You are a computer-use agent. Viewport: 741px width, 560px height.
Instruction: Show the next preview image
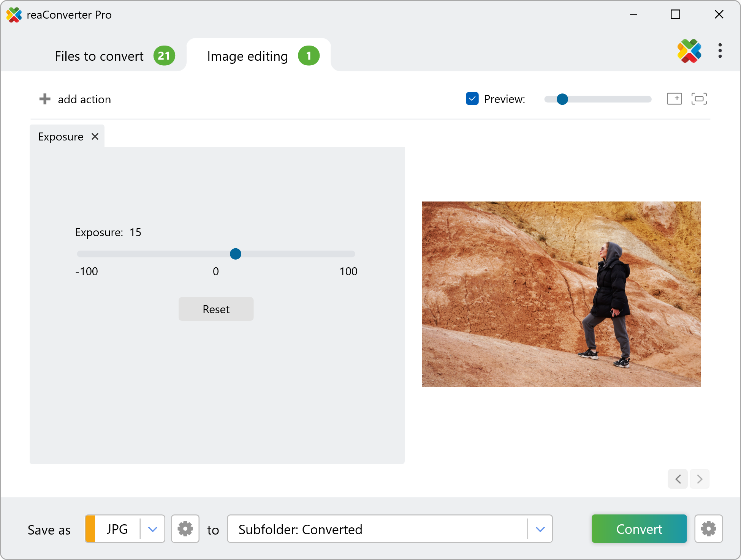click(700, 479)
